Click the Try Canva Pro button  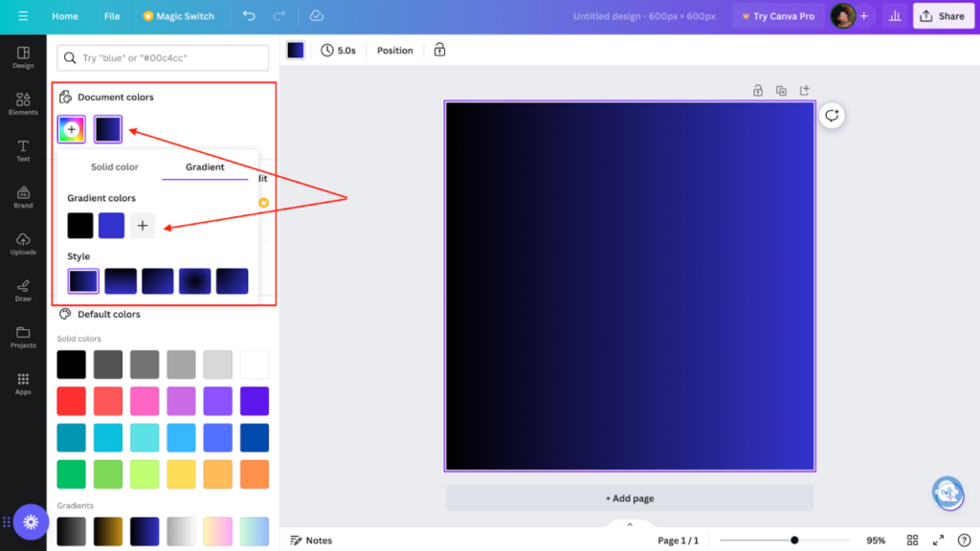tap(778, 15)
